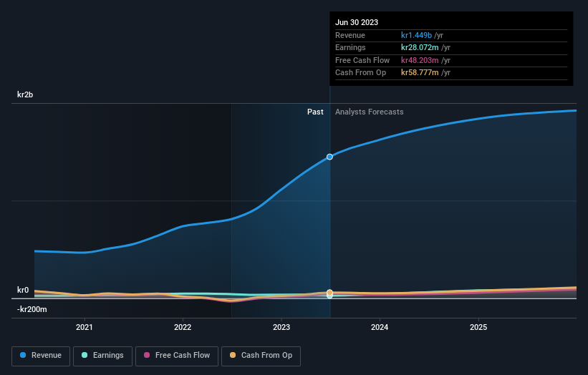Image resolution: width=588 pixels, height=375 pixels.
Task: Click the kr48.203m free cash flow value
Action: click(420, 60)
